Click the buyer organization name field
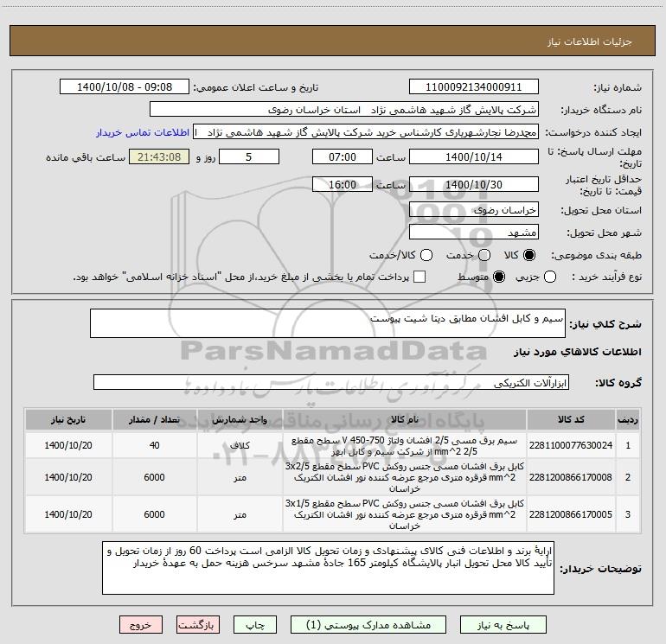 pyautogui.click(x=344, y=109)
